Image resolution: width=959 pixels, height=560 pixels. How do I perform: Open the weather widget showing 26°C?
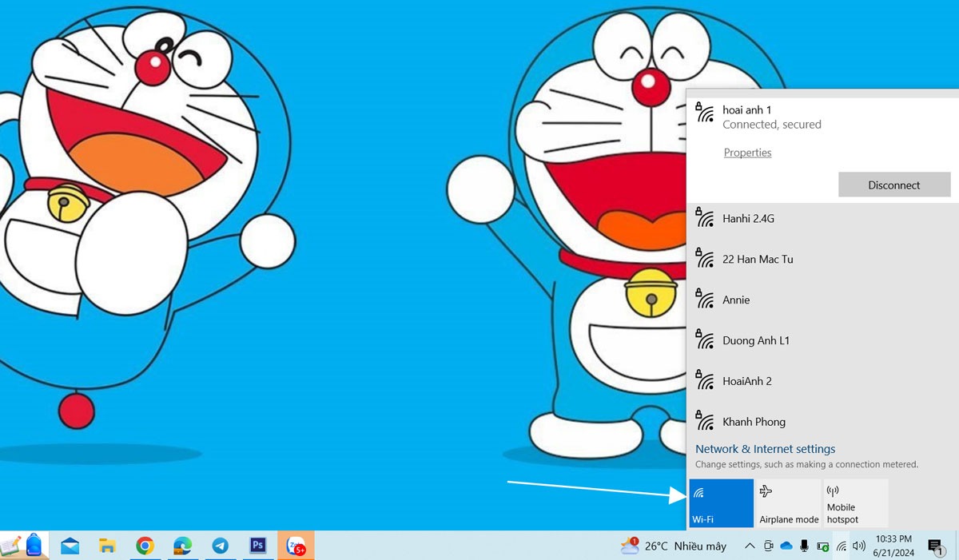(673, 546)
